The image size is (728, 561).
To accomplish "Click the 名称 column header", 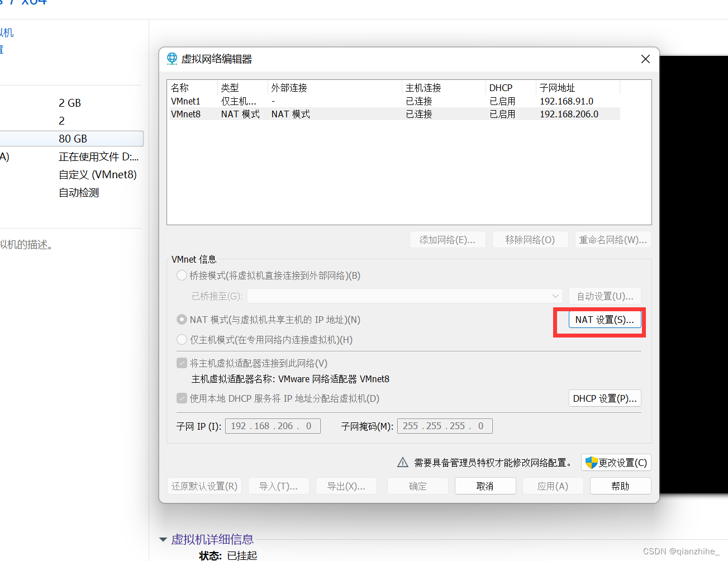I will pos(192,88).
